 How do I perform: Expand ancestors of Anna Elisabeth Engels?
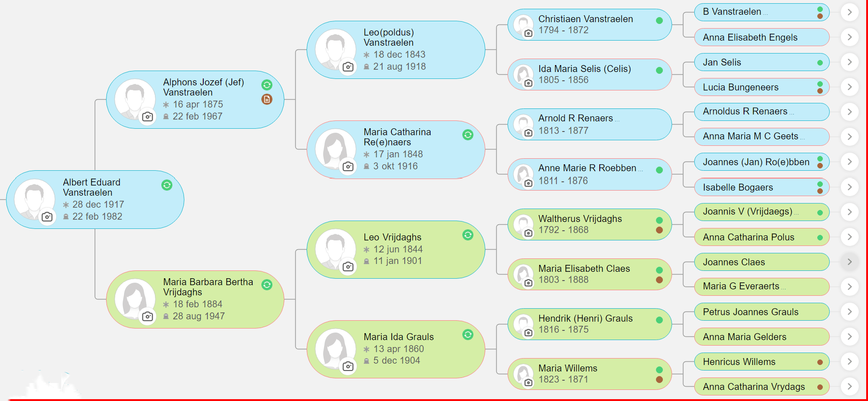[850, 37]
